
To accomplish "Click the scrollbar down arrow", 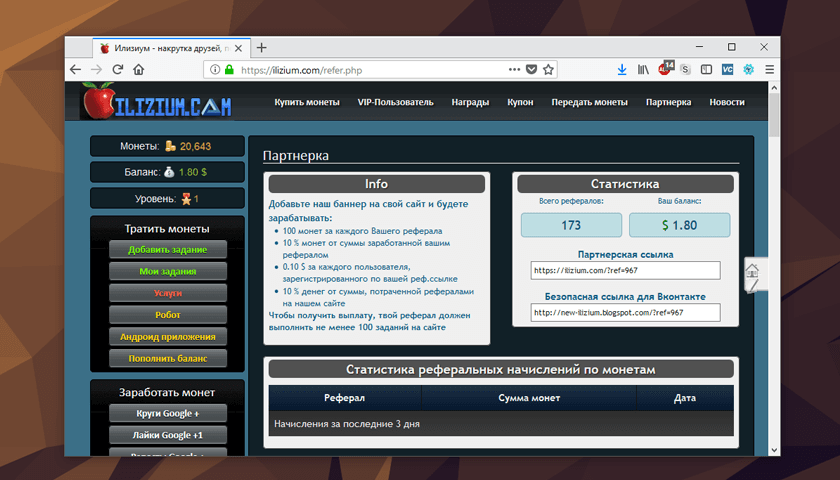I will click(x=774, y=451).
